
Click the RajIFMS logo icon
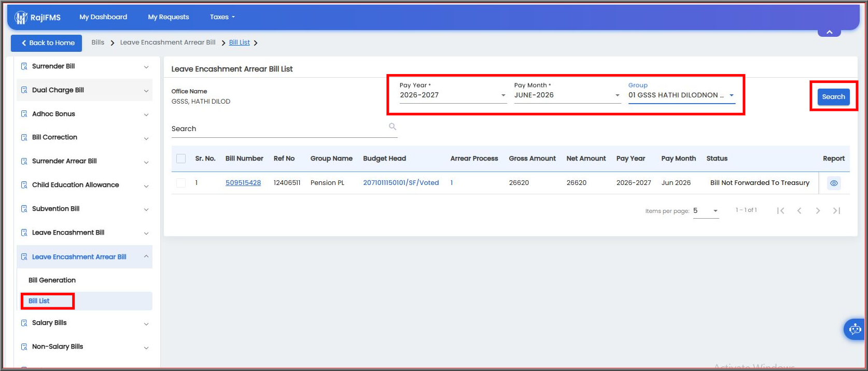coord(21,18)
